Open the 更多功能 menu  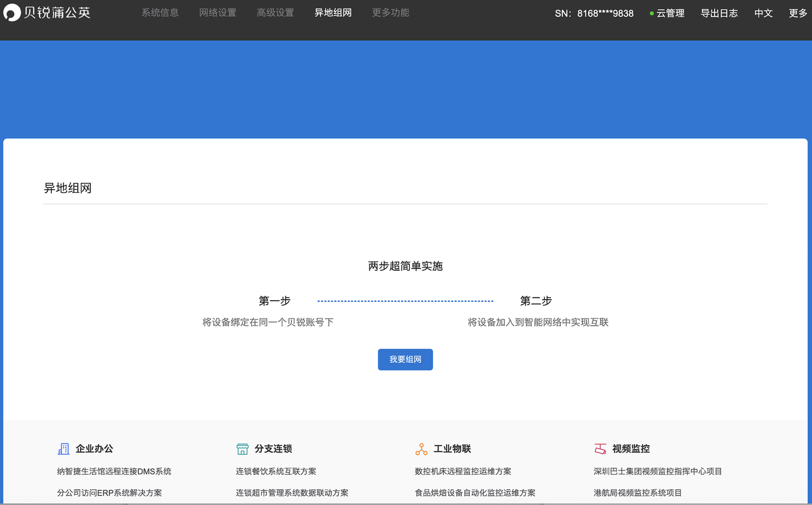[x=390, y=12]
